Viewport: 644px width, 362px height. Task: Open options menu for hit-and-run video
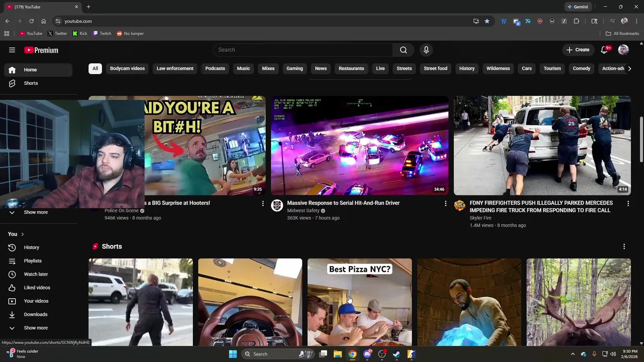445,204
